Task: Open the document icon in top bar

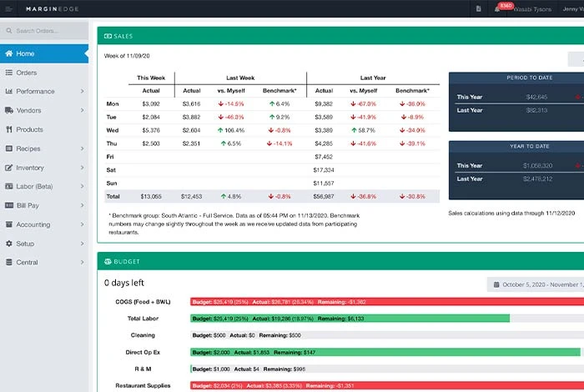Action: click(x=478, y=9)
